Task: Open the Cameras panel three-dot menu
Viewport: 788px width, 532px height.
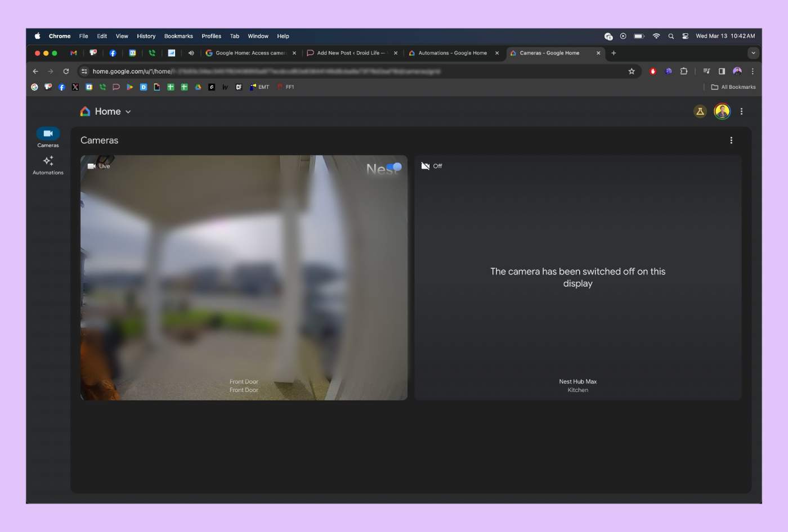Action: point(732,140)
